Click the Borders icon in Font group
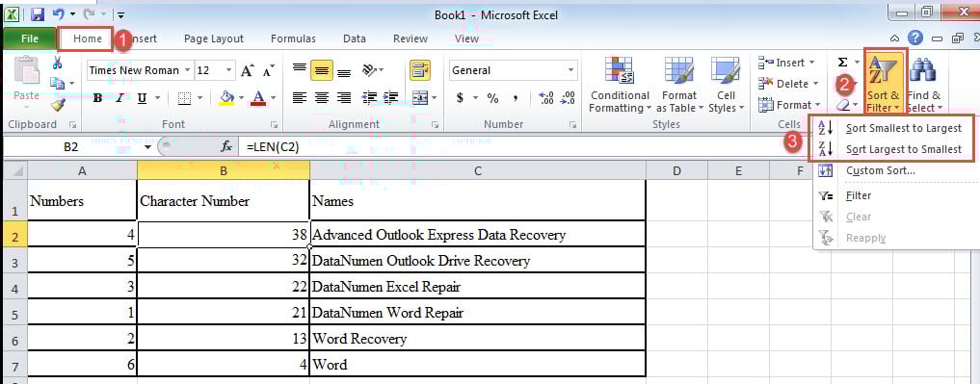The height and width of the screenshot is (384, 980). tap(184, 98)
